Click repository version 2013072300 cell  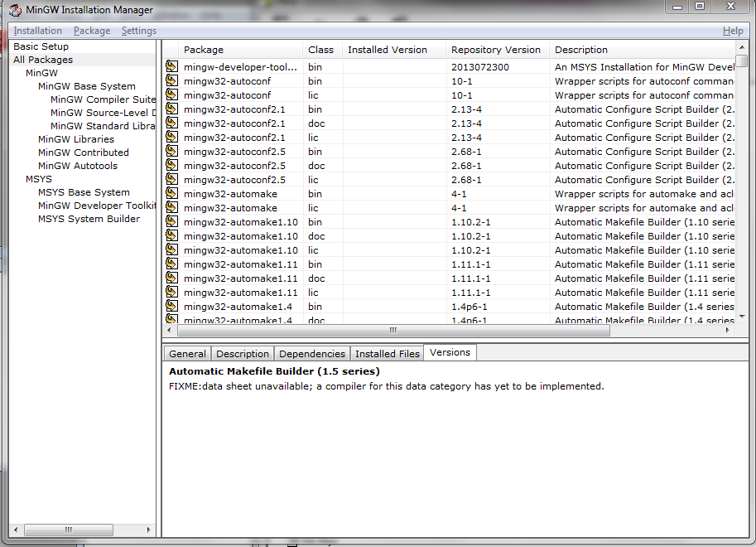click(479, 67)
